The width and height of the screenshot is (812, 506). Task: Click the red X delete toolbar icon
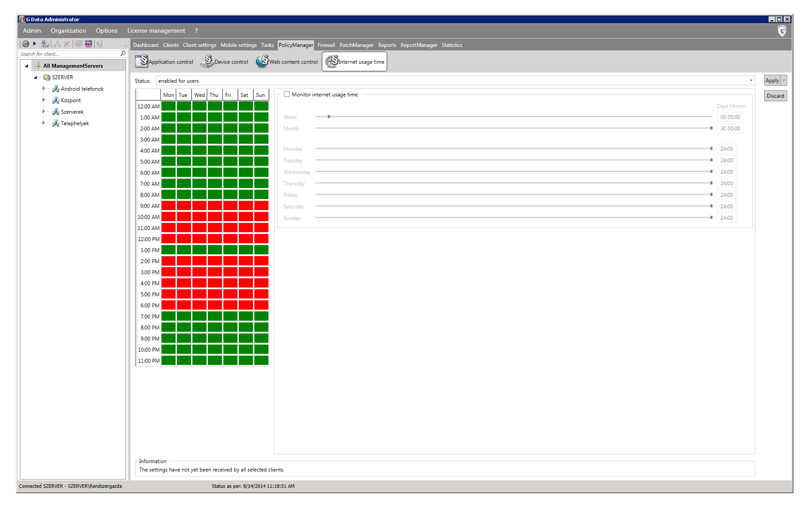67,44
